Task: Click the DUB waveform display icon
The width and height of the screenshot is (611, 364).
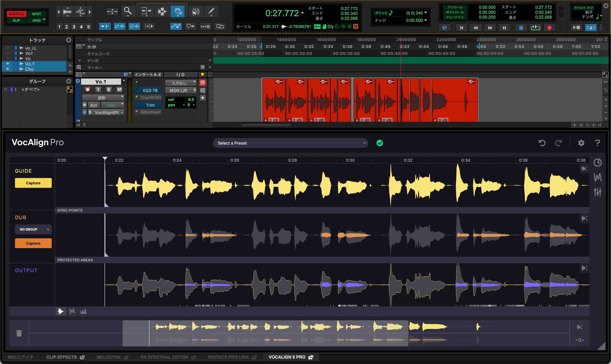Action: tap(584, 218)
